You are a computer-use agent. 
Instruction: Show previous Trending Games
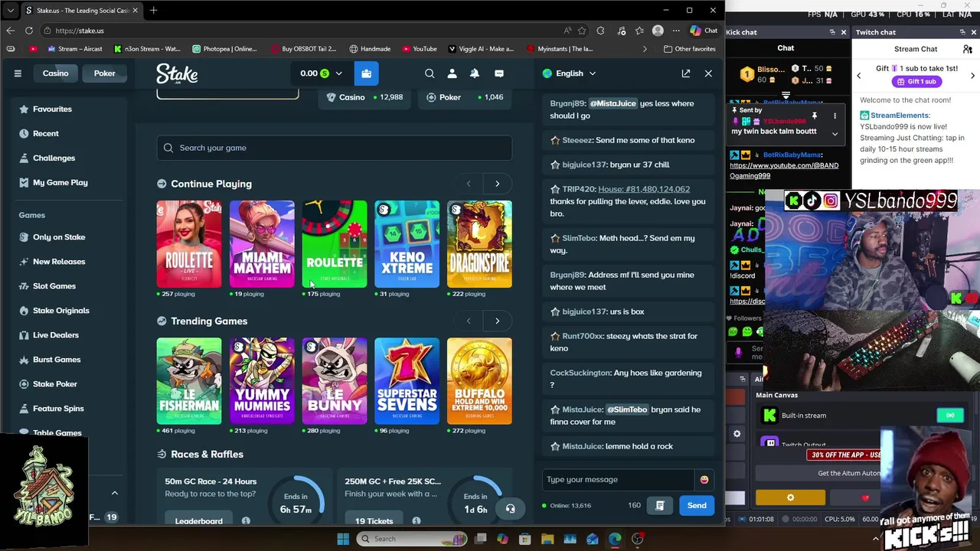[469, 321]
